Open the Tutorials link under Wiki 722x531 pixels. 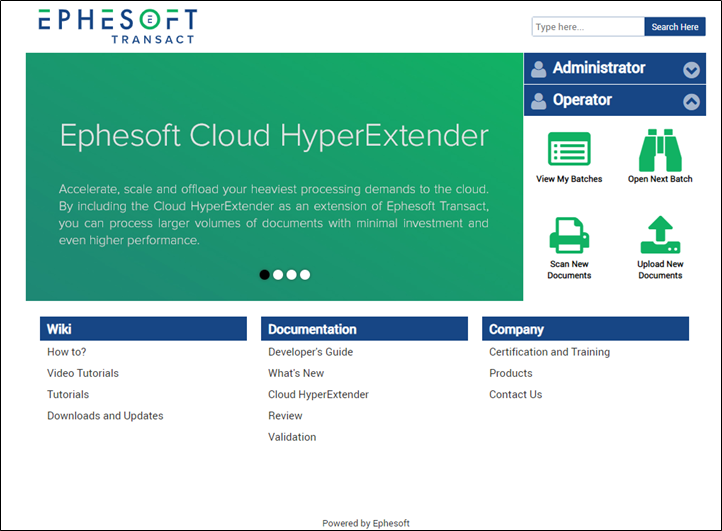pyautogui.click(x=68, y=394)
